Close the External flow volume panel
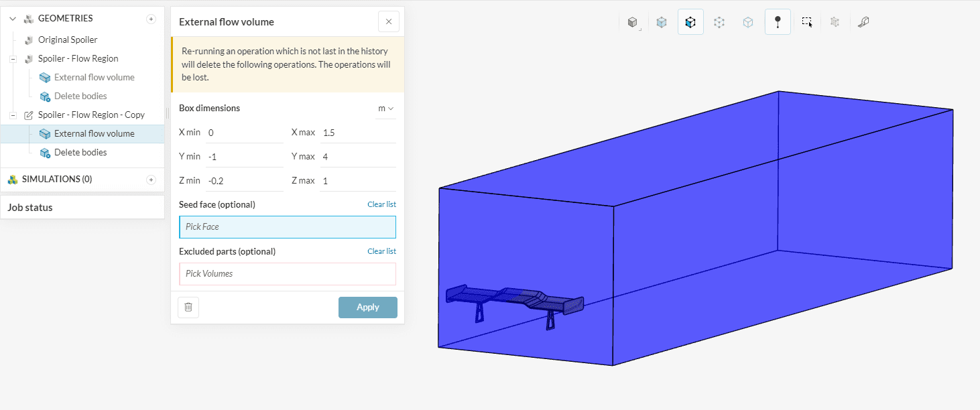 click(389, 21)
